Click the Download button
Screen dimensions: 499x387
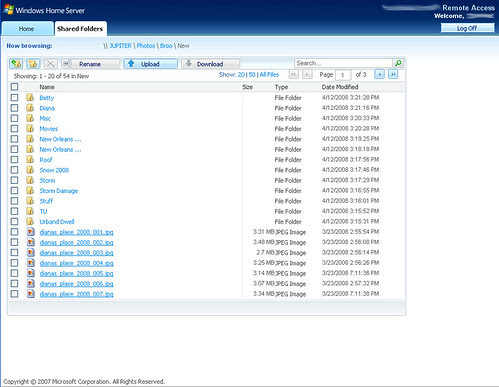point(210,64)
